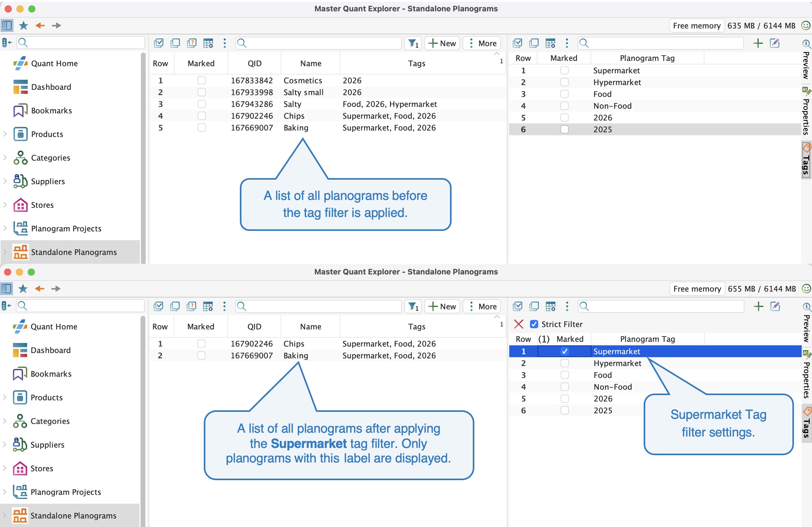Collapse navigation tree icon in upper window
The image size is (812, 527).
(x=7, y=43)
